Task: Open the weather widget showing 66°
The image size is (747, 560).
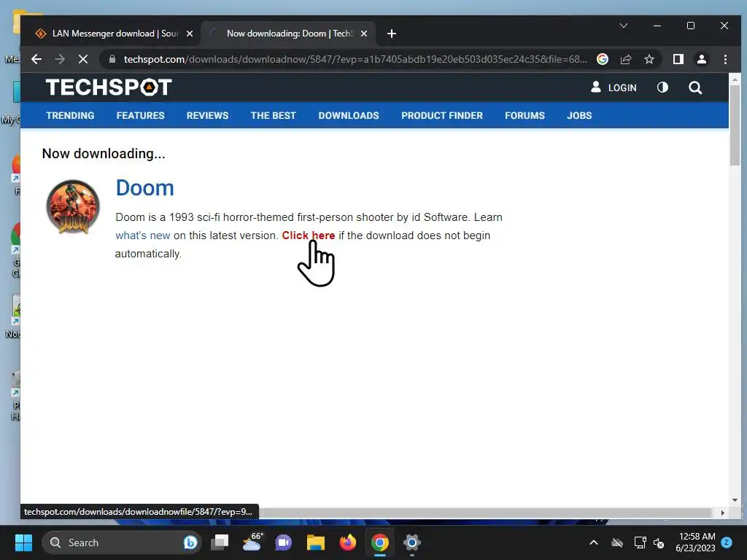Action: (252, 542)
